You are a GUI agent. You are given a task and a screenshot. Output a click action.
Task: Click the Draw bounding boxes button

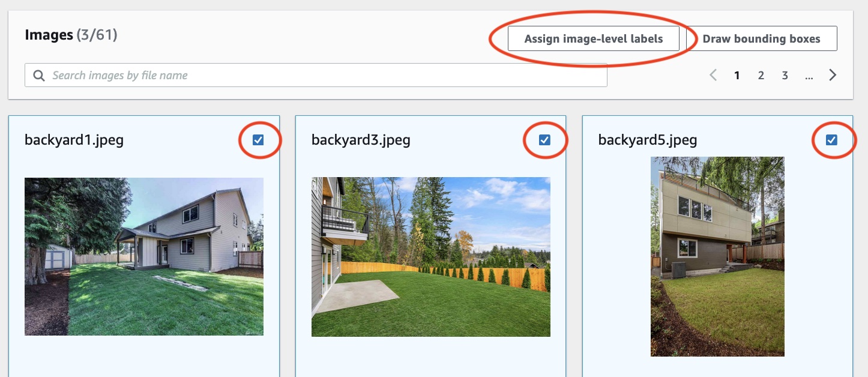(761, 38)
